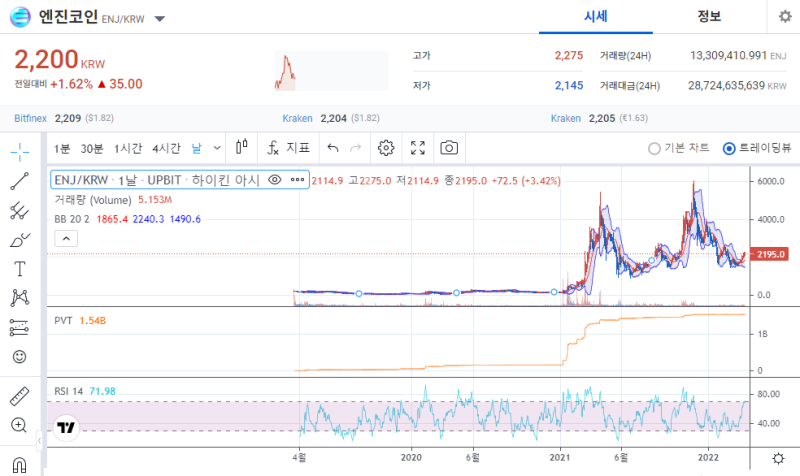This screenshot has height=476, width=800.
Task: Click the Enjin Coin logo icon
Action: 20,17
